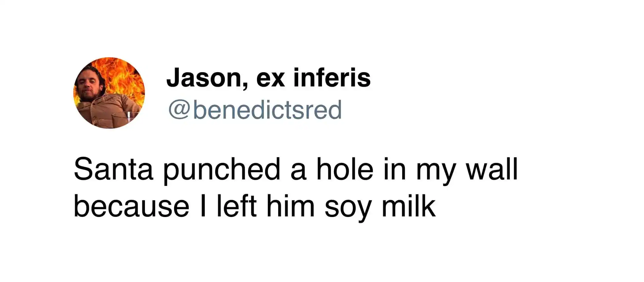
Task: Click the "@" symbol in the handle
Action: (179, 110)
